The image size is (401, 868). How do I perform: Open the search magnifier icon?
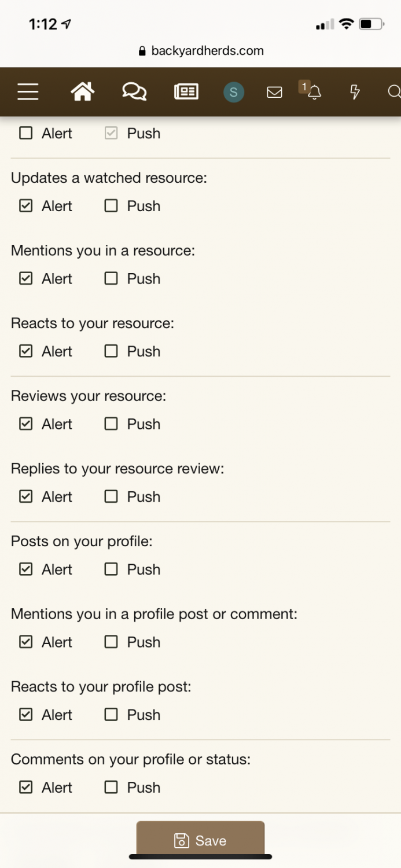[393, 92]
